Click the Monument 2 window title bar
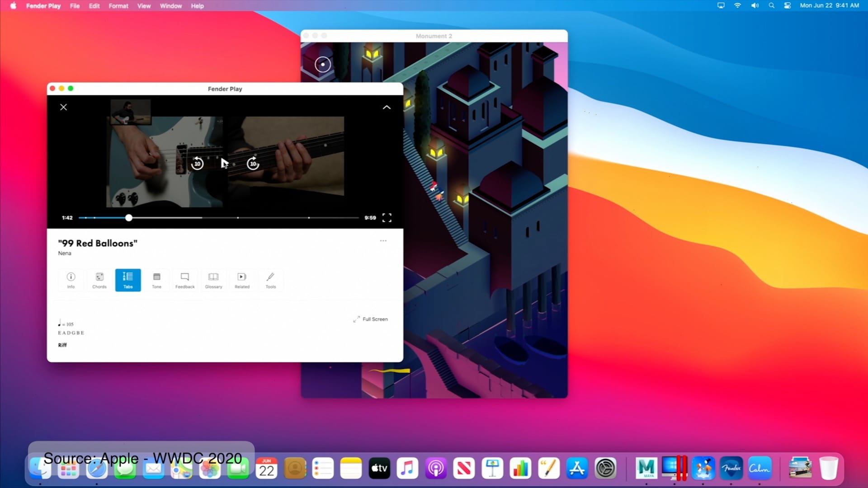 [434, 36]
